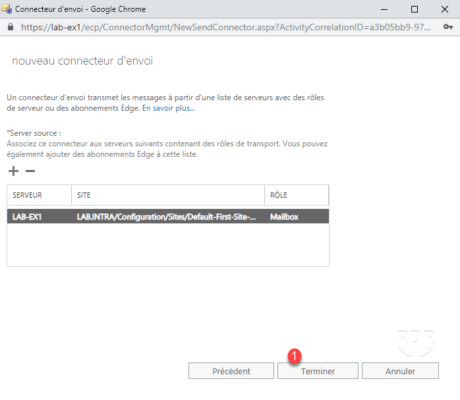Close the Connecteur d'envoi window
The height and width of the screenshot is (400, 460).
point(445,9)
